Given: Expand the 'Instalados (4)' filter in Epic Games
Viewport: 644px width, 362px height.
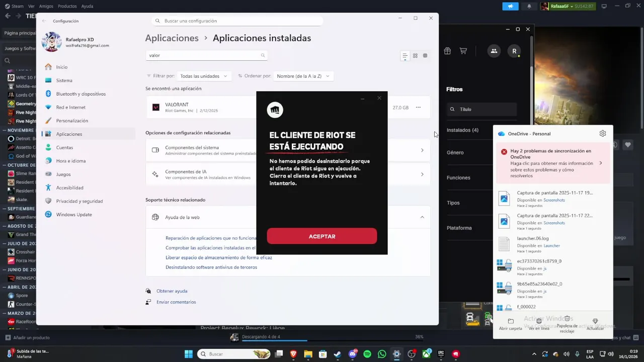Looking at the screenshot, I should pos(462,130).
